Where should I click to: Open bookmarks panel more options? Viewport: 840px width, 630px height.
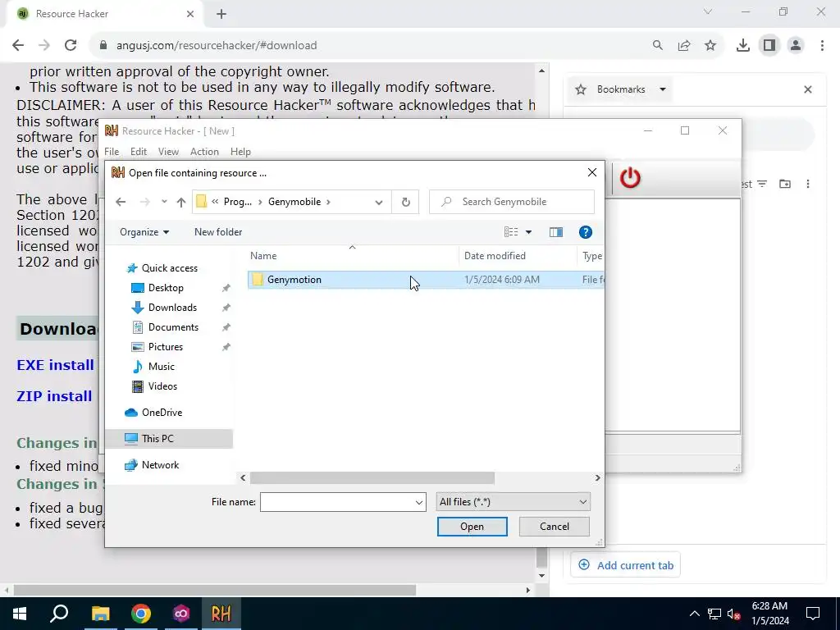tap(808, 184)
